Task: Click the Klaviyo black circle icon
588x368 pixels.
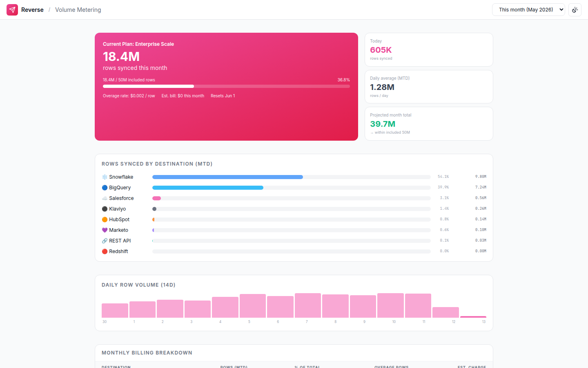Action: click(105, 209)
